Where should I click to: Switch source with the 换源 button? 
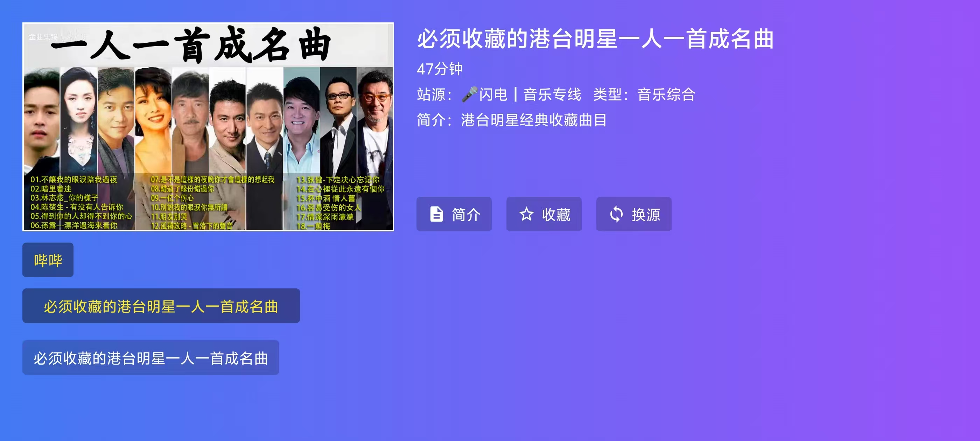coord(633,214)
